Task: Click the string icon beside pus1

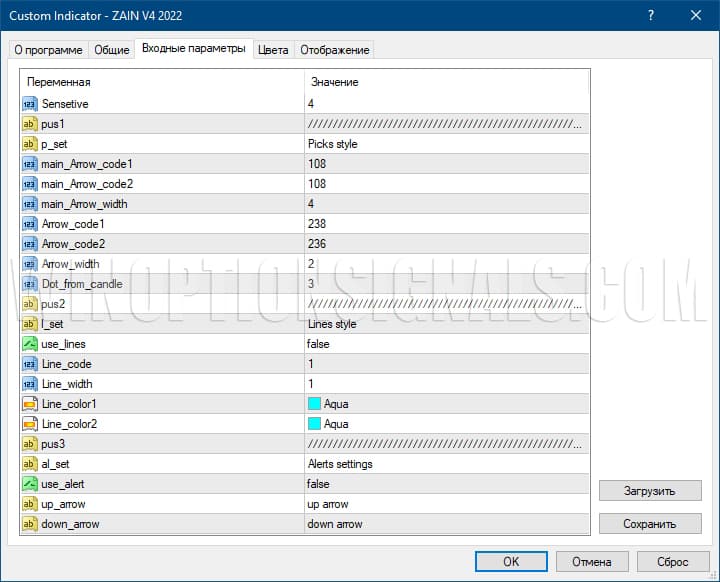Action: (29, 124)
